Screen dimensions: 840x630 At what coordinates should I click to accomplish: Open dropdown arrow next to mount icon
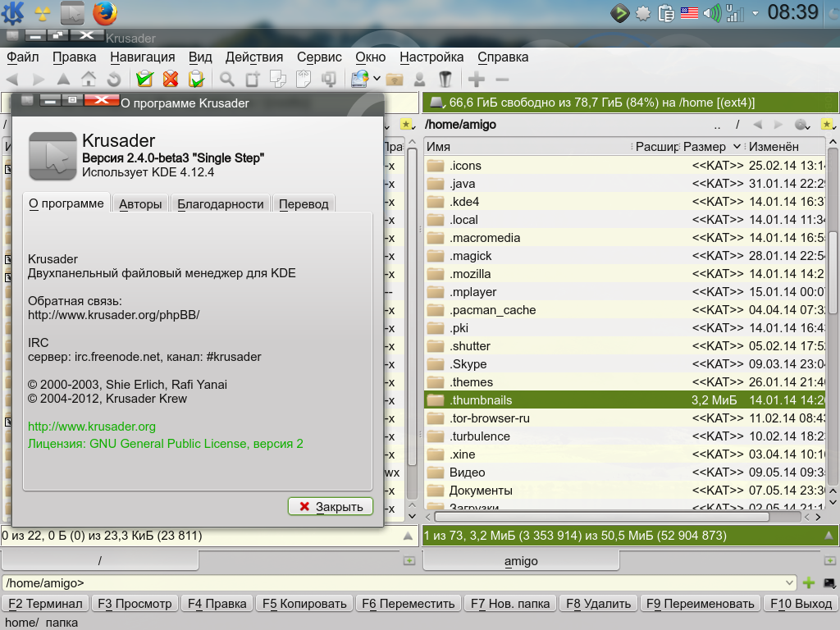[377, 79]
